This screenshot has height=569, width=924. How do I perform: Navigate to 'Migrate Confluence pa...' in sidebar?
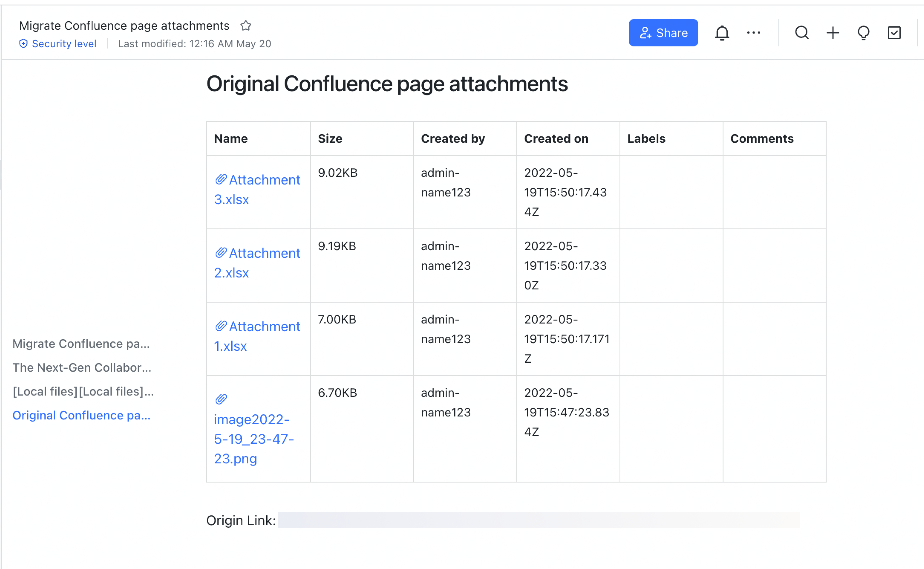pyautogui.click(x=81, y=344)
